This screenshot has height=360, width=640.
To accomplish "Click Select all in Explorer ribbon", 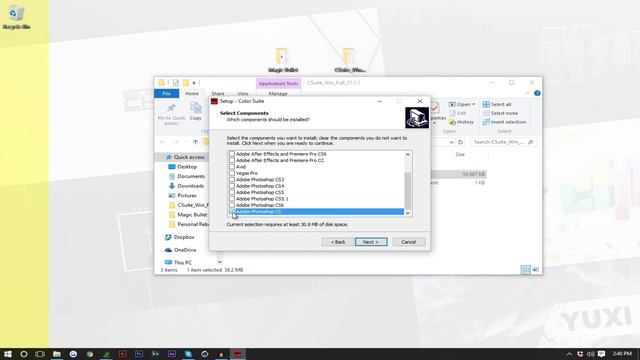I will click(497, 104).
